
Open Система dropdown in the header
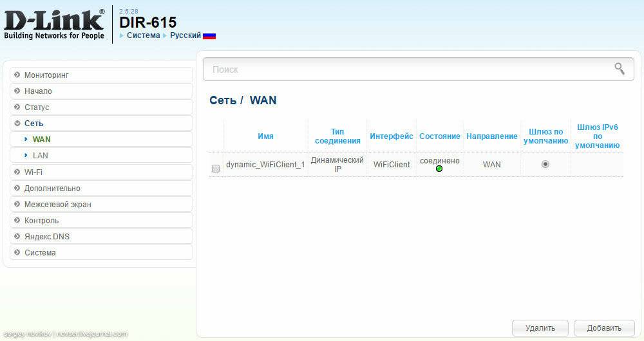pyautogui.click(x=144, y=35)
